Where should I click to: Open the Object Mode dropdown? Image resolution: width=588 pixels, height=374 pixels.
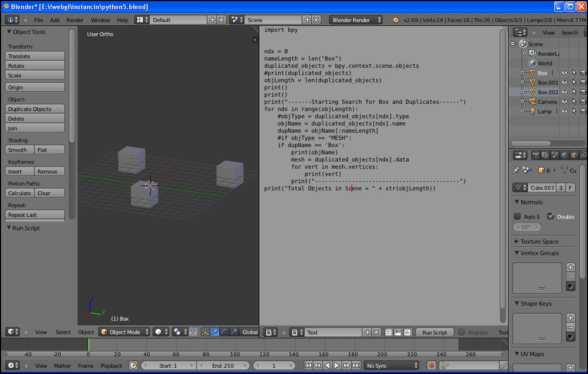click(125, 332)
